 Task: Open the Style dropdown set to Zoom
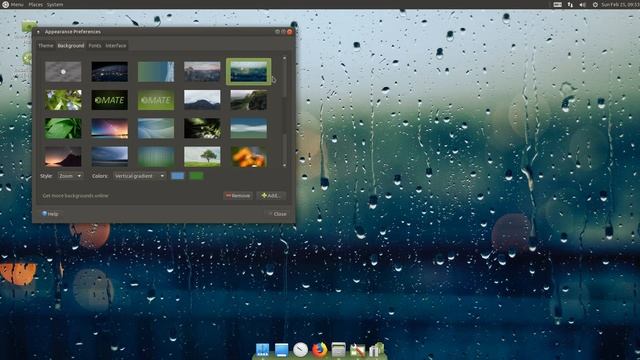(x=70, y=176)
